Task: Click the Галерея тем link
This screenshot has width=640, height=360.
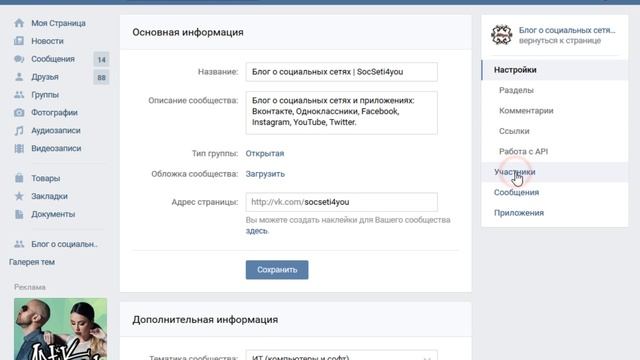Action: pos(32,262)
